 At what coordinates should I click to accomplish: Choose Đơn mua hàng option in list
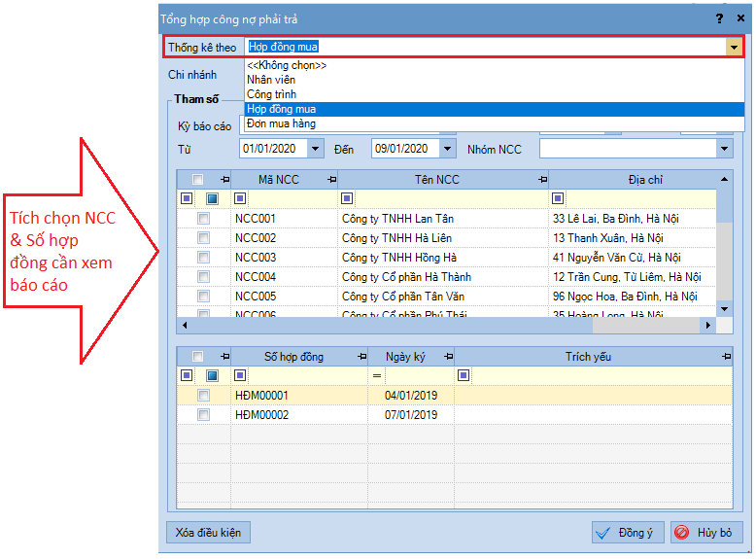(281, 123)
